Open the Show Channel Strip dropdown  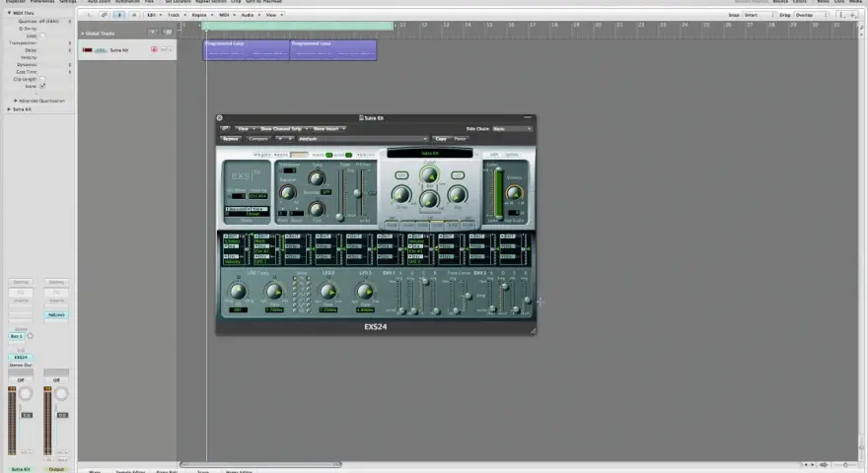[284, 128]
